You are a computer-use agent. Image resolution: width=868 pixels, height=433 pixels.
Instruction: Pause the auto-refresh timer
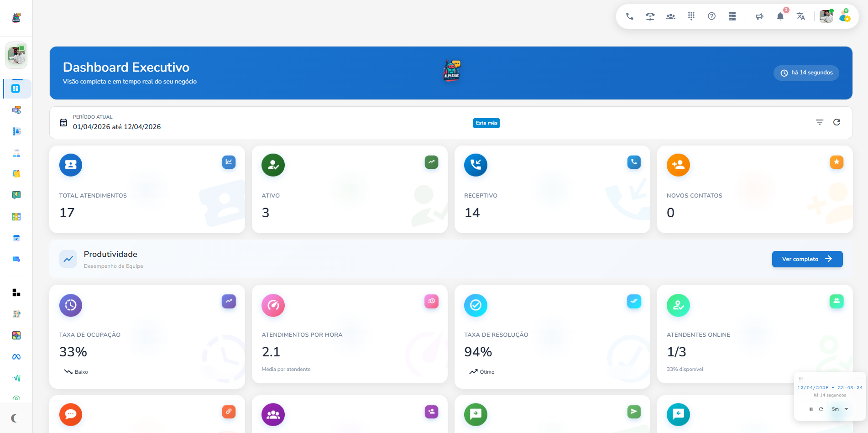(811, 409)
